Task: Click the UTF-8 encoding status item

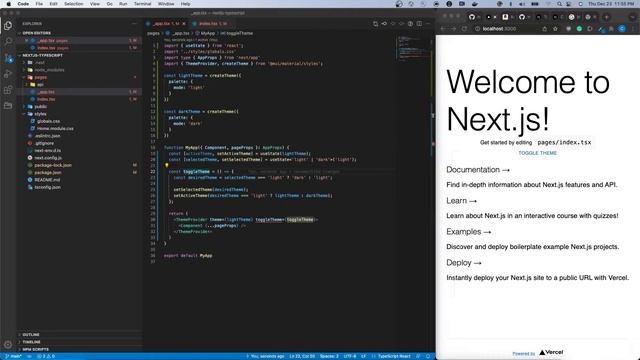Action: [x=350, y=356]
